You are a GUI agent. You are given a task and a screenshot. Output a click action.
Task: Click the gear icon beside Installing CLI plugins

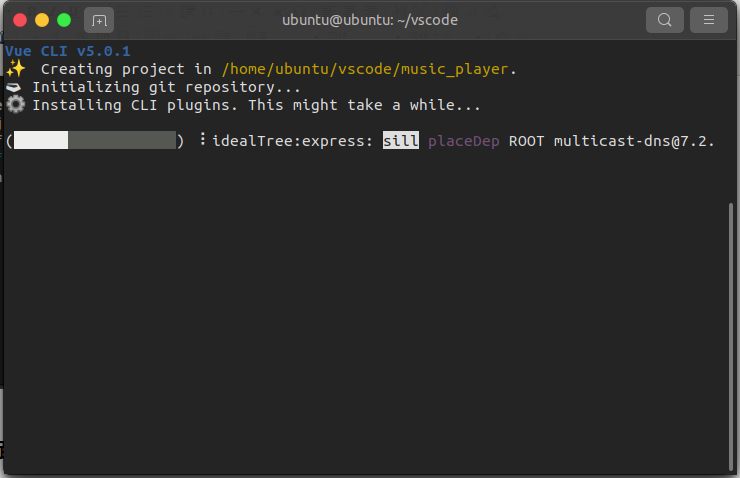[15, 105]
